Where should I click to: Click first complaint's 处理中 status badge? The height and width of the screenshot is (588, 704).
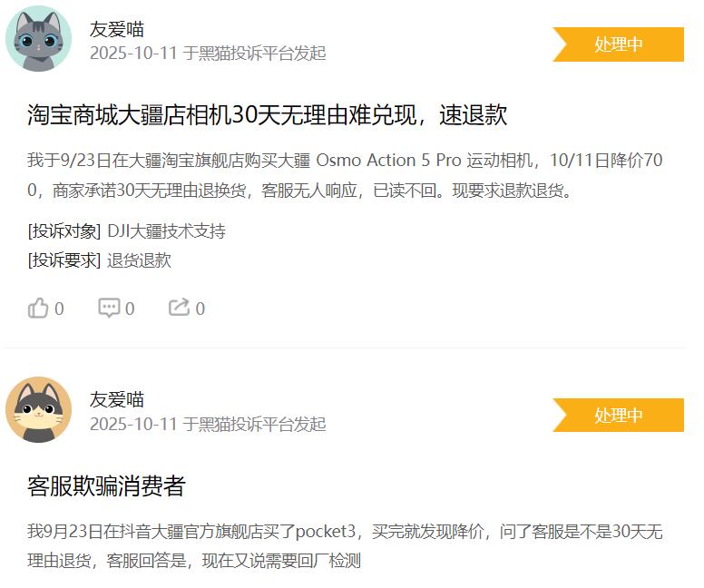click(x=618, y=44)
